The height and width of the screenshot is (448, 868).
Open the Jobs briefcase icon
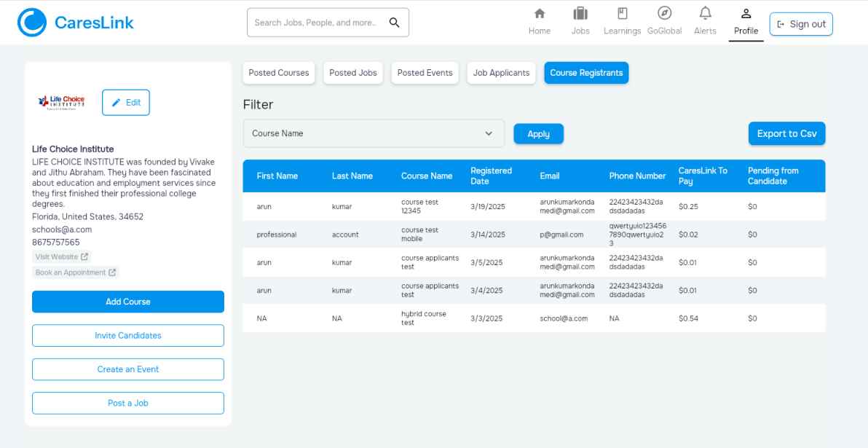(x=580, y=14)
